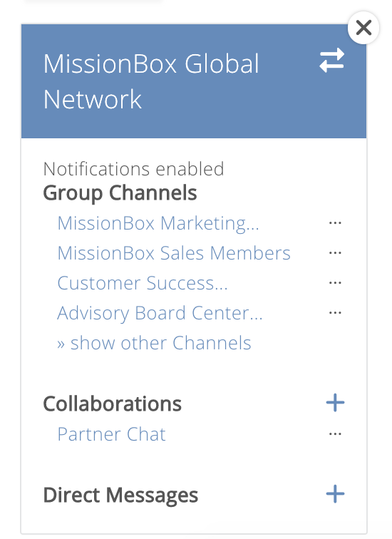392x539 pixels.
Task: Open options menu for Partner Chat
Action: (x=335, y=433)
